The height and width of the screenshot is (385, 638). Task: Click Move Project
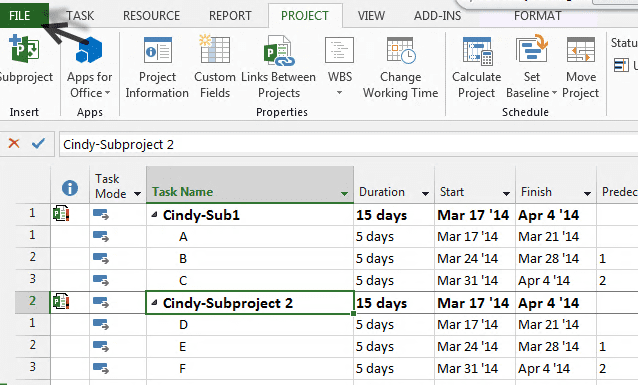pyautogui.click(x=581, y=67)
